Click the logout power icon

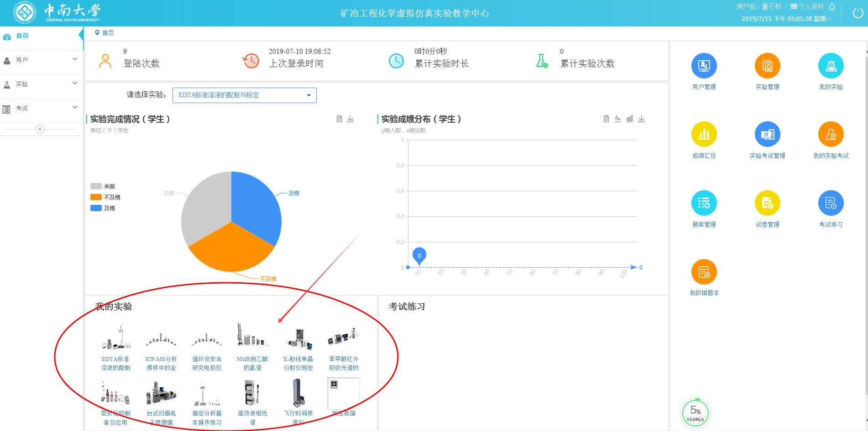(x=857, y=13)
